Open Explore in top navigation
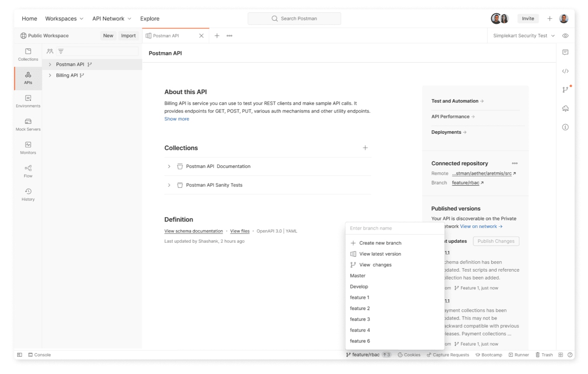 [150, 19]
